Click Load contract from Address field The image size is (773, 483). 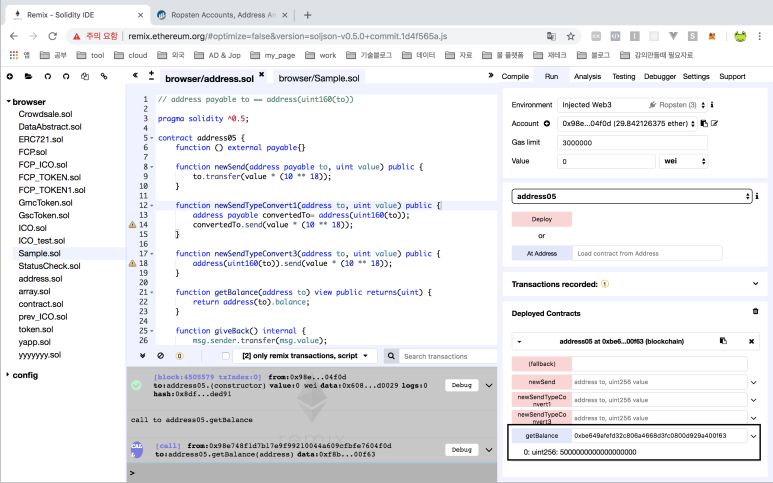[x=647, y=253]
